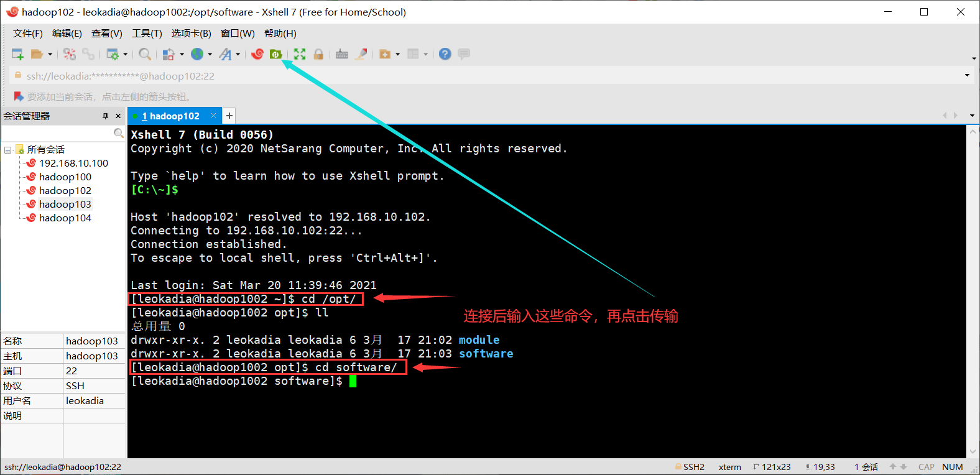Click the Font icon

(225, 54)
